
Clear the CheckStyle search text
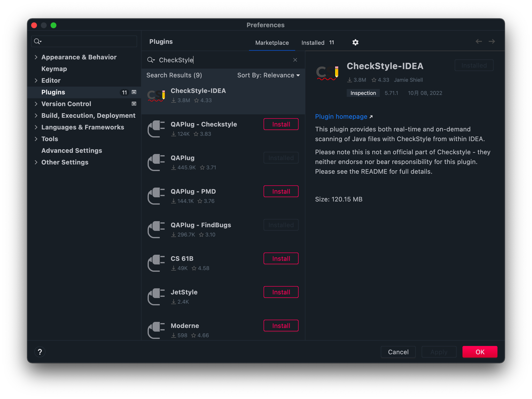295,60
